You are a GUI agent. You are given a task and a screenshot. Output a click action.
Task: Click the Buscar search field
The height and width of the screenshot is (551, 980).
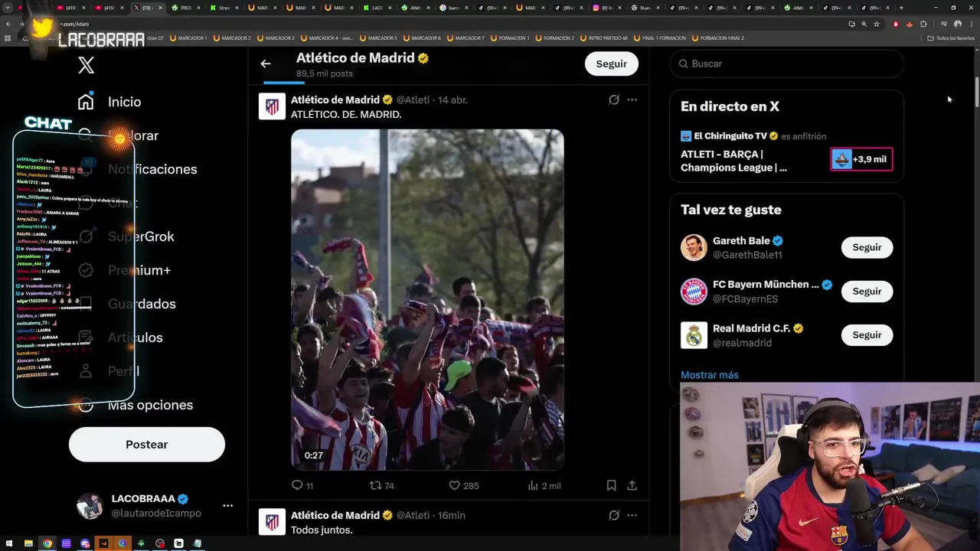[x=786, y=64]
